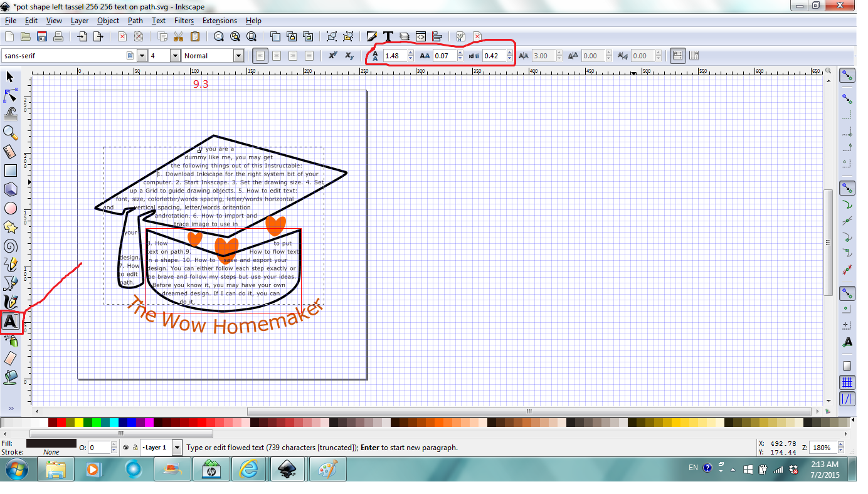
Task: Open the Layer 1 dropdown arrow
Action: coord(177,448)
